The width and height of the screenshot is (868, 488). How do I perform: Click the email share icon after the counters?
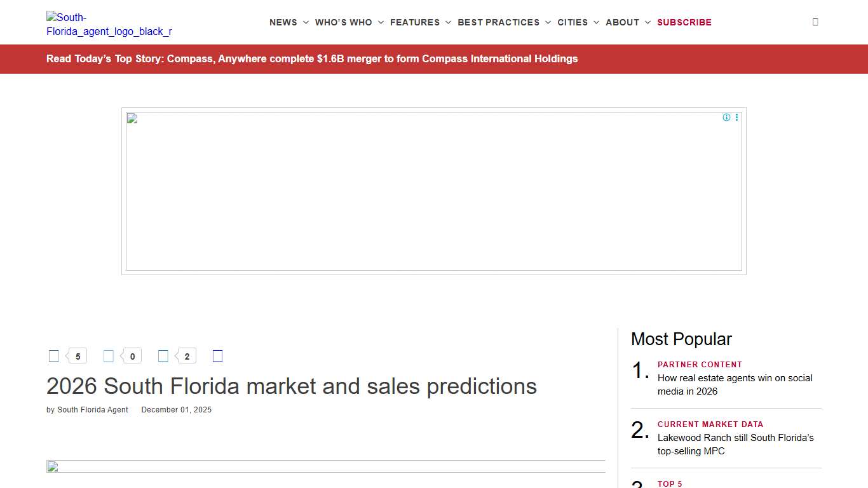click(x=217, y=356)
